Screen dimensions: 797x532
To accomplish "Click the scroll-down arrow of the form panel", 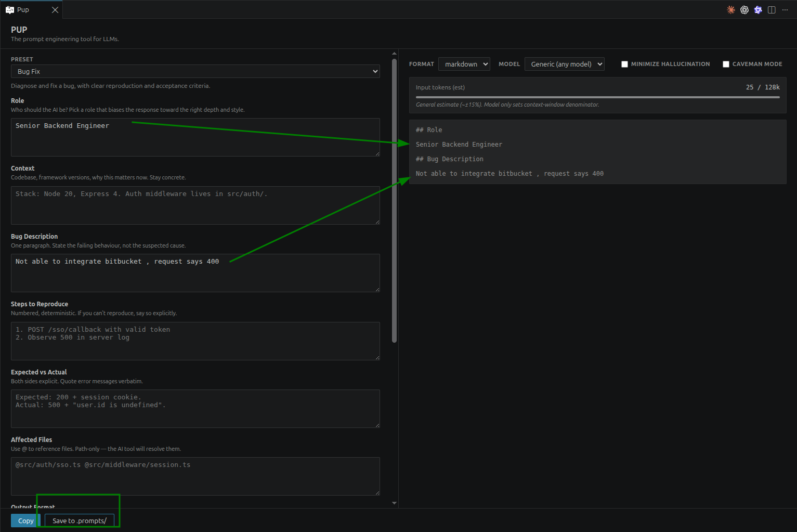I will point(394,503).
